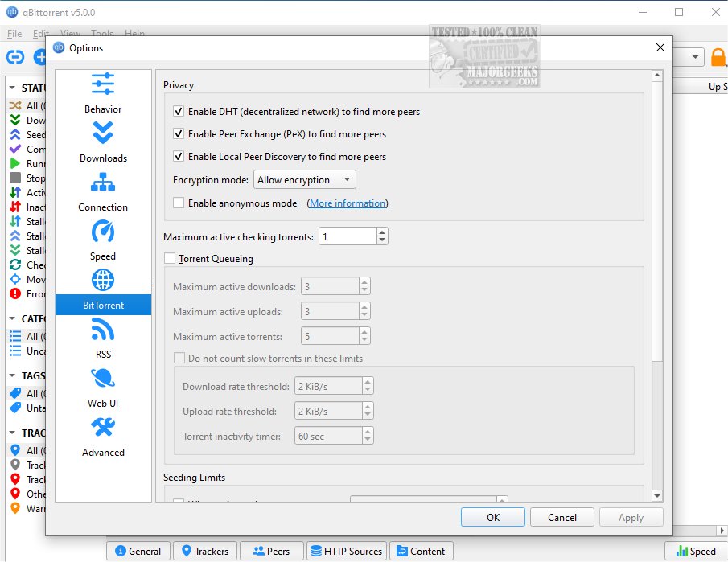Select the Checking status filter icon
The image size is (728, 562).
[15, 265]
